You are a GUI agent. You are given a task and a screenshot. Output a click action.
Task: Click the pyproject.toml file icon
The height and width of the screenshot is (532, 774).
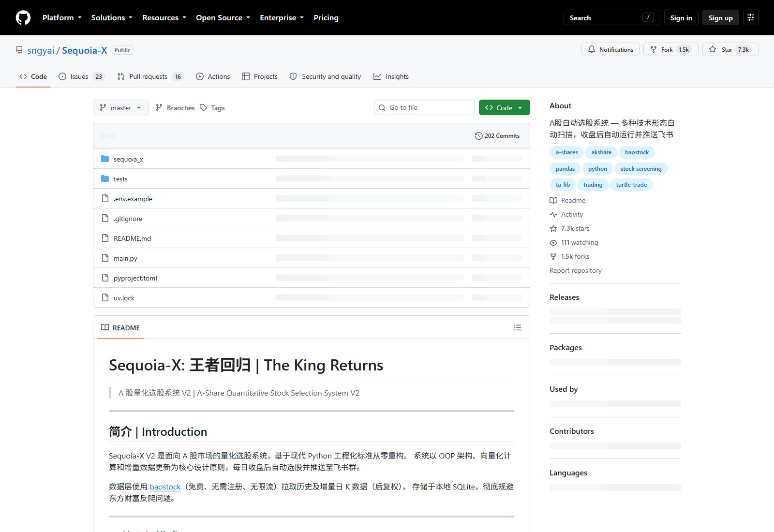coord(105,278)
